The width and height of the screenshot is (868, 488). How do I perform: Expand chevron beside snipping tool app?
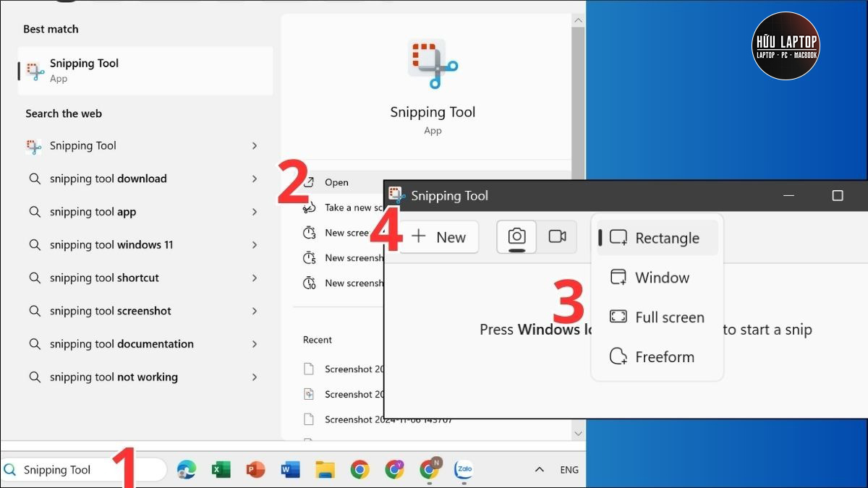click(x=255, y=212)
